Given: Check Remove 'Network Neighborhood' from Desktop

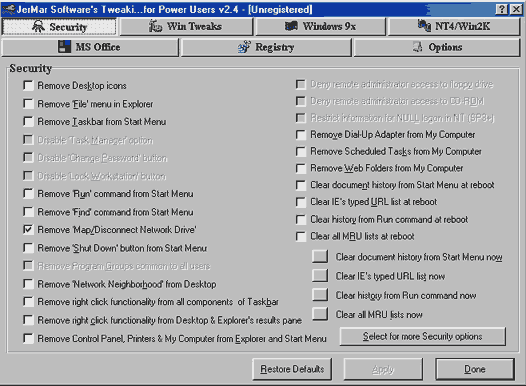Looking at the screenshot, I should click(x=29, y=284).
